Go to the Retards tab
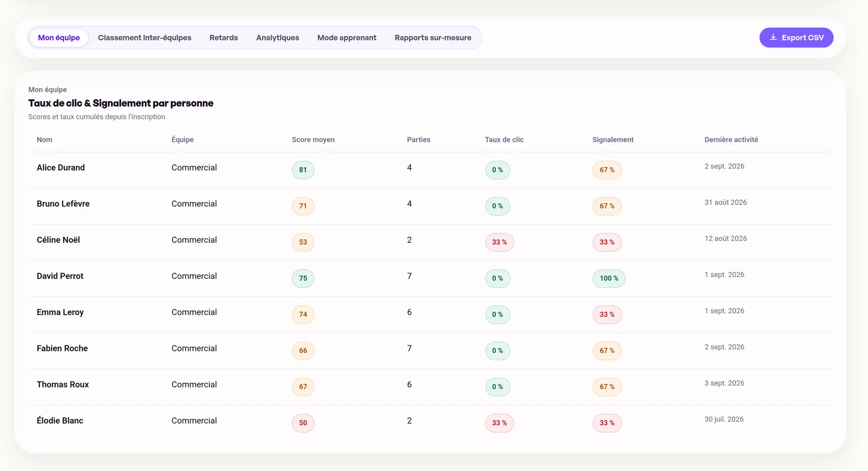 224,37
